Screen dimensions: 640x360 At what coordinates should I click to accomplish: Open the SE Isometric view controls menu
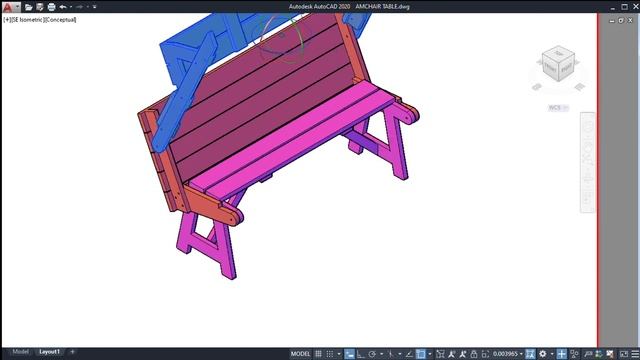[x=27, y=20]
